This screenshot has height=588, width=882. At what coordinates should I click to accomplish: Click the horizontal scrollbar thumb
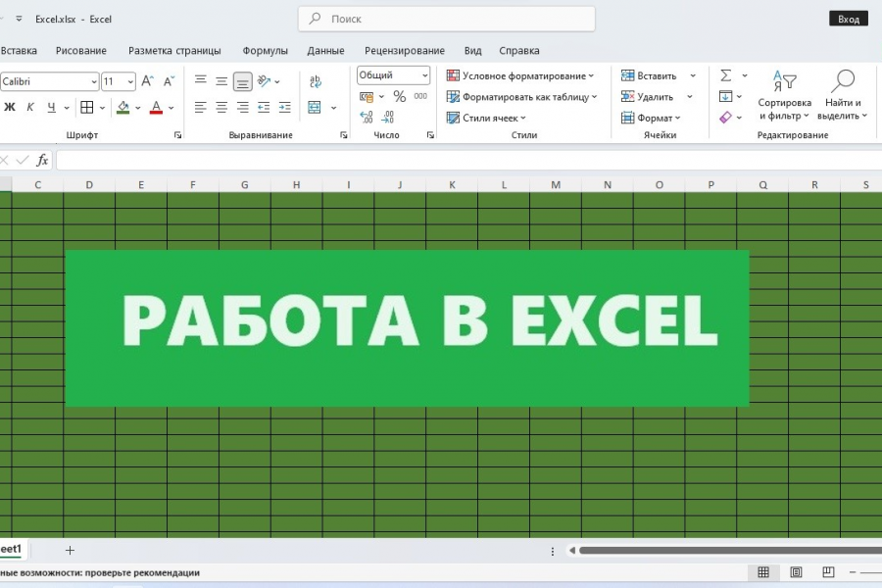click(731, 551)
